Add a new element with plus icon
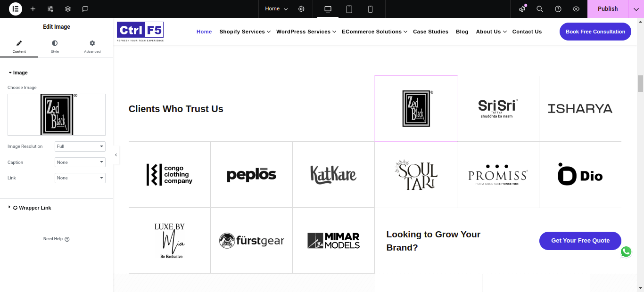 point(33,9)
